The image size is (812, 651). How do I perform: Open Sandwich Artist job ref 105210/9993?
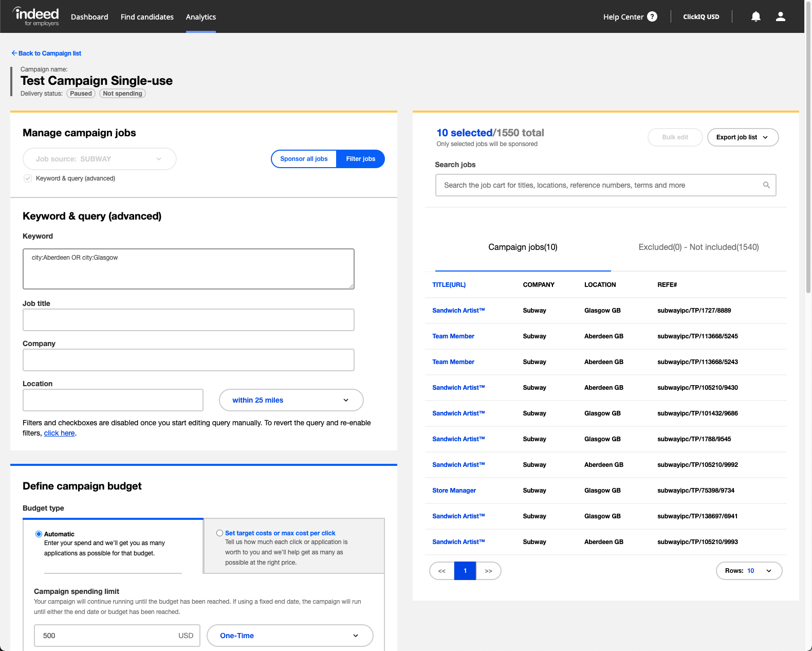(458, 542)
